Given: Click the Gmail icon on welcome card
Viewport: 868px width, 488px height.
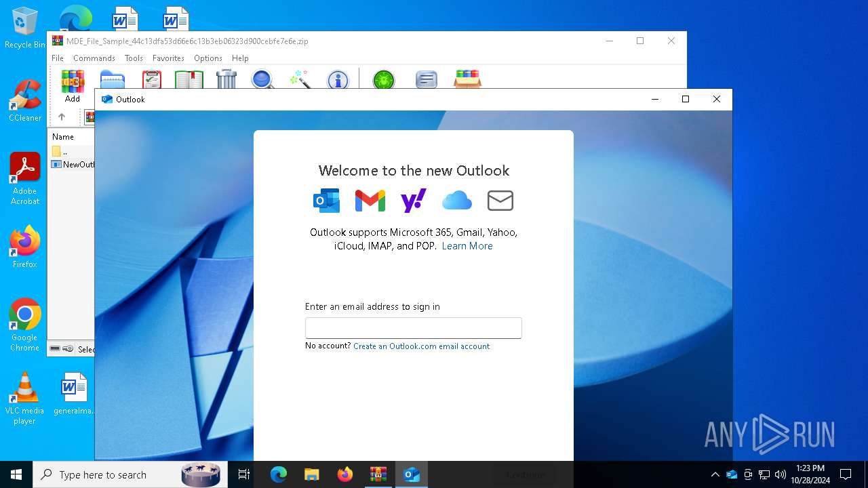Looking at the screenshot, I should [x=370, y=201].
